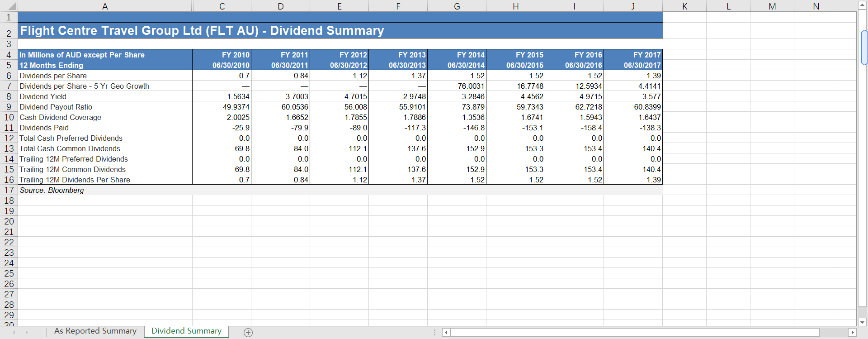Click 'Total Cash Preferred Dividends' label
This screenshot has width=868, height=339.
point(105,138)
